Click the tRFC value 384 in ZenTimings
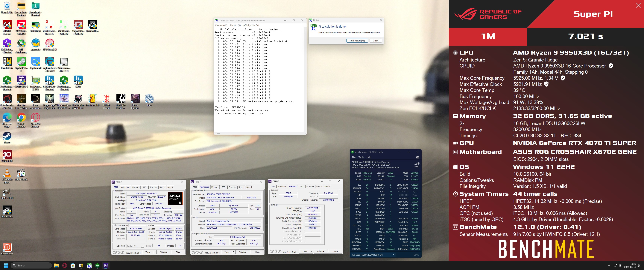 367,229
